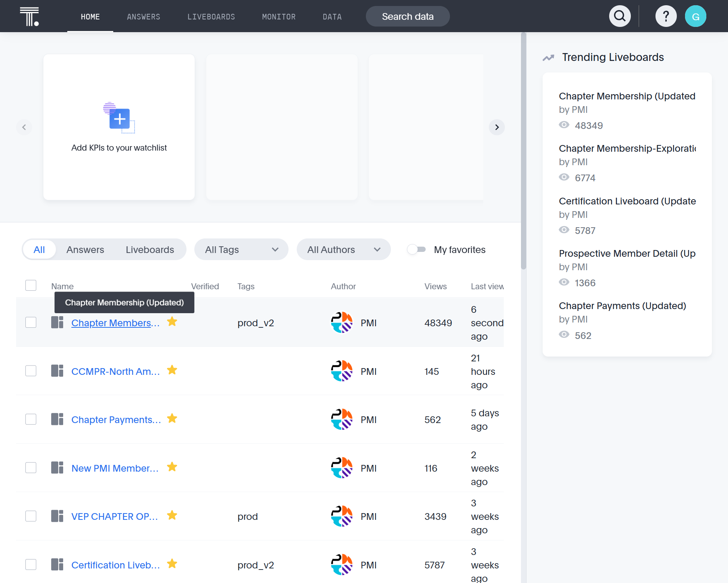
Task: Check the select-all checkbox in table header
Action: [x=31, y=285]
